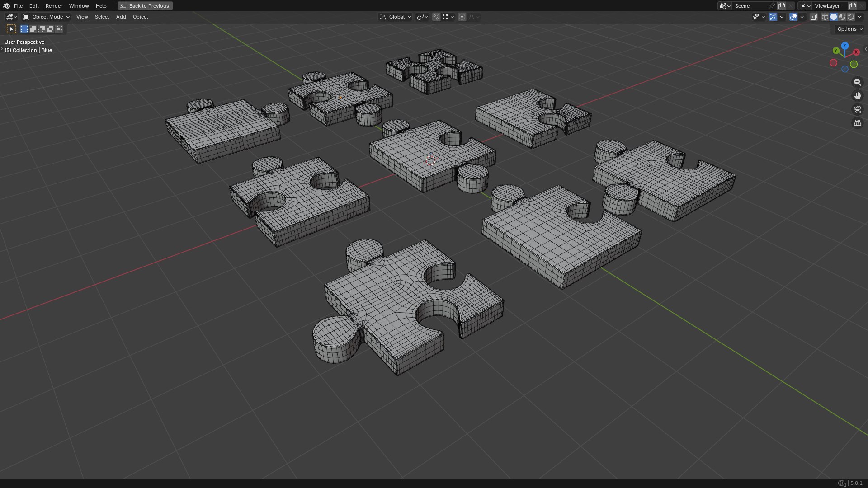Click the Scene name field
Viewport: 868px width, 488px height.
(750, 6)
